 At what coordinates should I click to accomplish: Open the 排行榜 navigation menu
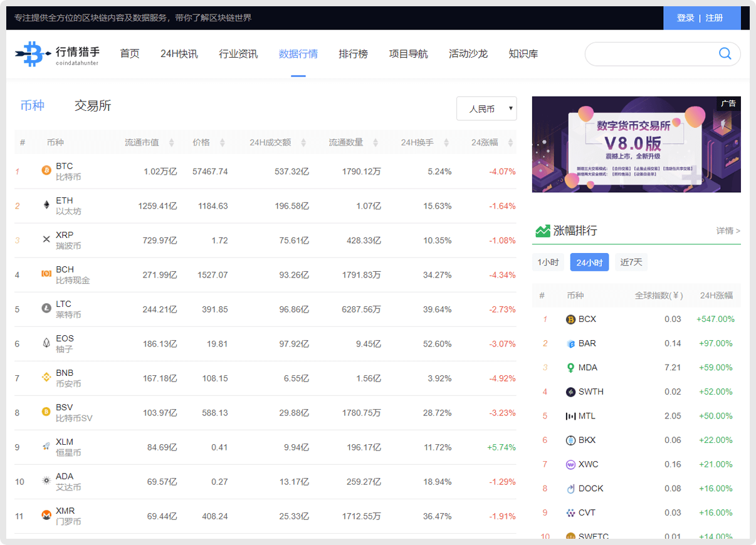[x=353, y=54]
